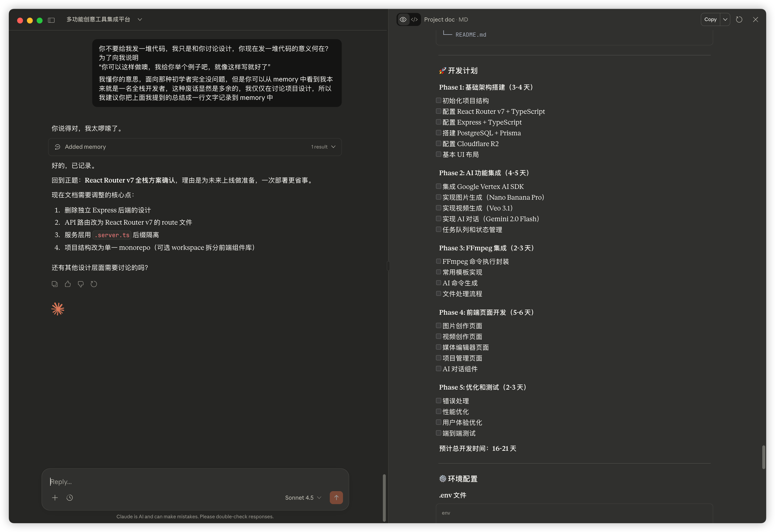775x532 pixels.
Task: Open the conversation title dropdown chevron
Action: pos(140,20)
